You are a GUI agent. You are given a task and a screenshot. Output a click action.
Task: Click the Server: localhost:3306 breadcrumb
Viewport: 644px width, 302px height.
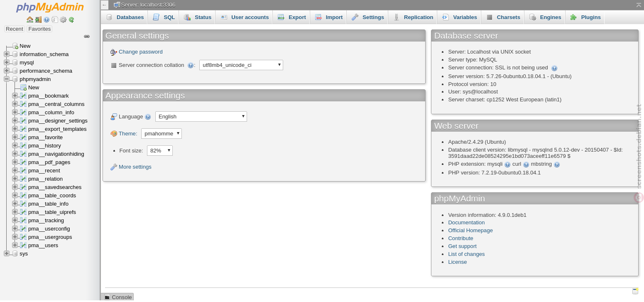(x=148, y=5)
